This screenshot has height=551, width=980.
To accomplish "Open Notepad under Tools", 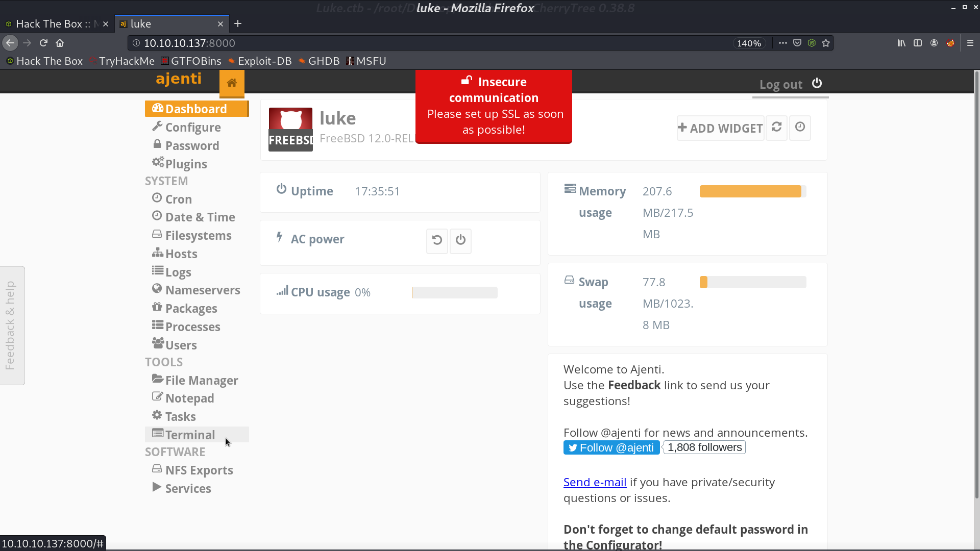I will coord(197,398).
